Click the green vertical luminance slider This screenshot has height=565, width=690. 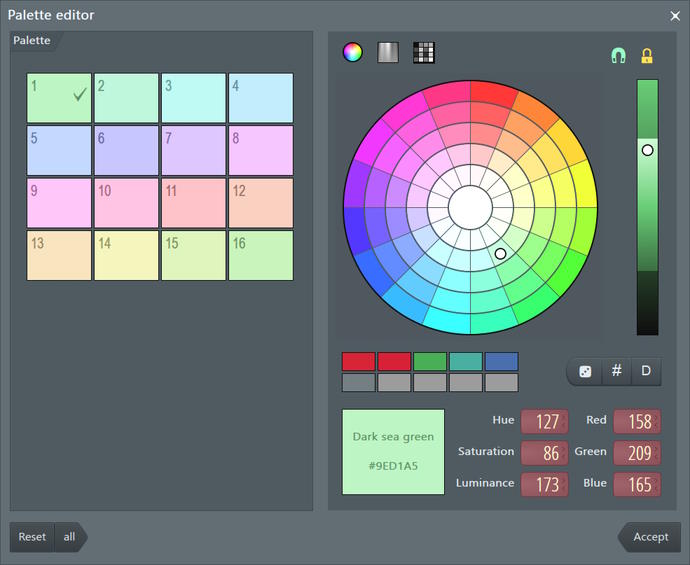[647, 207]
